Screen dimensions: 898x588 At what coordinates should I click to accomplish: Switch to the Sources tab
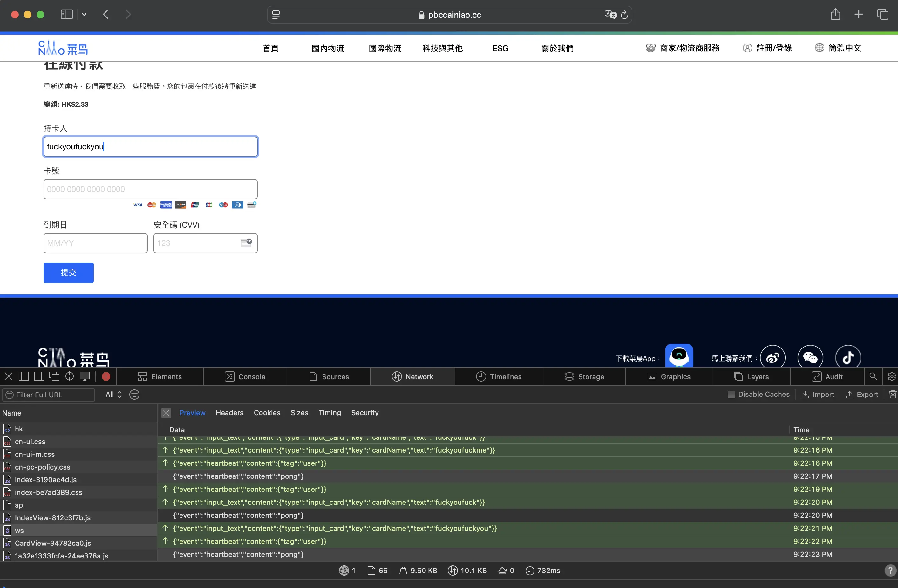pos(329,376)
